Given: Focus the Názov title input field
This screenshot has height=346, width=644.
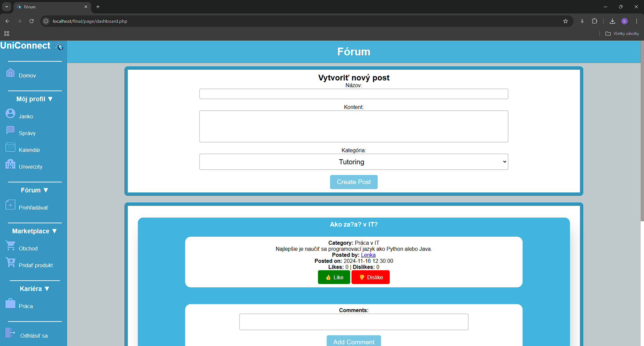Looking at the screenshot, I should (x=354, y=94).
